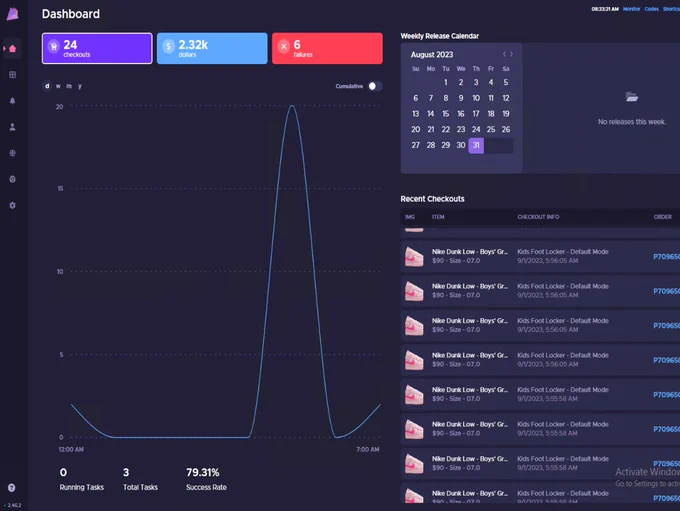The height and width of the screenshot is (511, 680).
Task: Open the Monitor link in the header
Action: [631, 9]
